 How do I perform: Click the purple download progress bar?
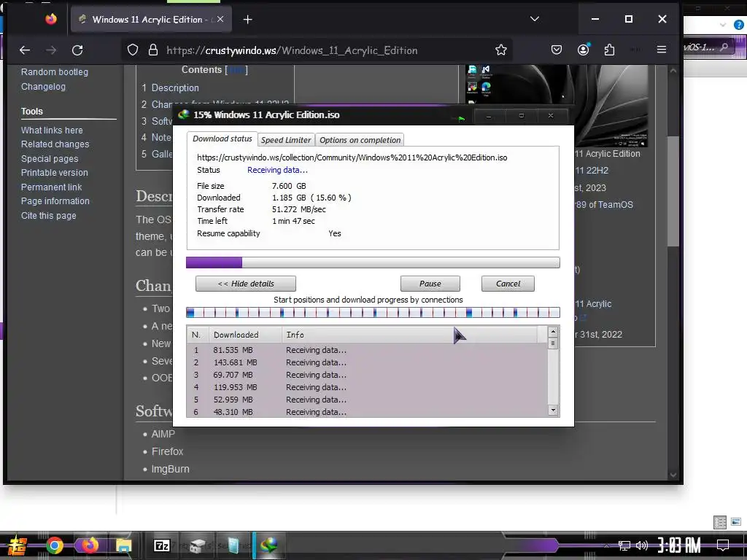pyautogui.click(x=373, y=262)
